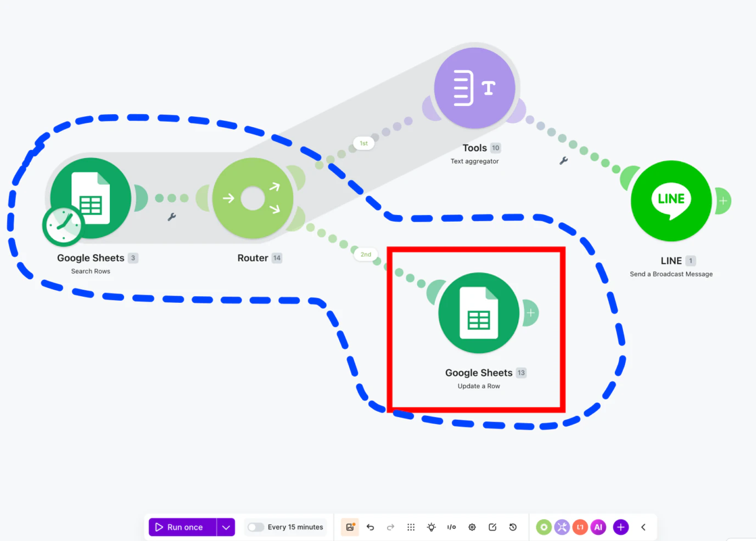Open the Google Sheets Search Rows module

click(x=91, y=198)
